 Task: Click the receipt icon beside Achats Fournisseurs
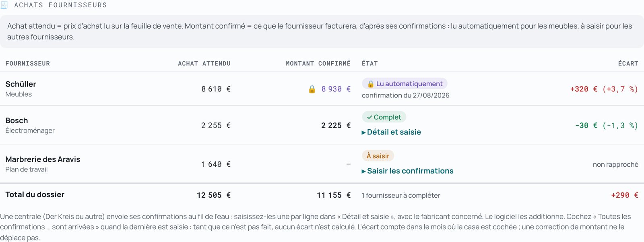point(4,5)
